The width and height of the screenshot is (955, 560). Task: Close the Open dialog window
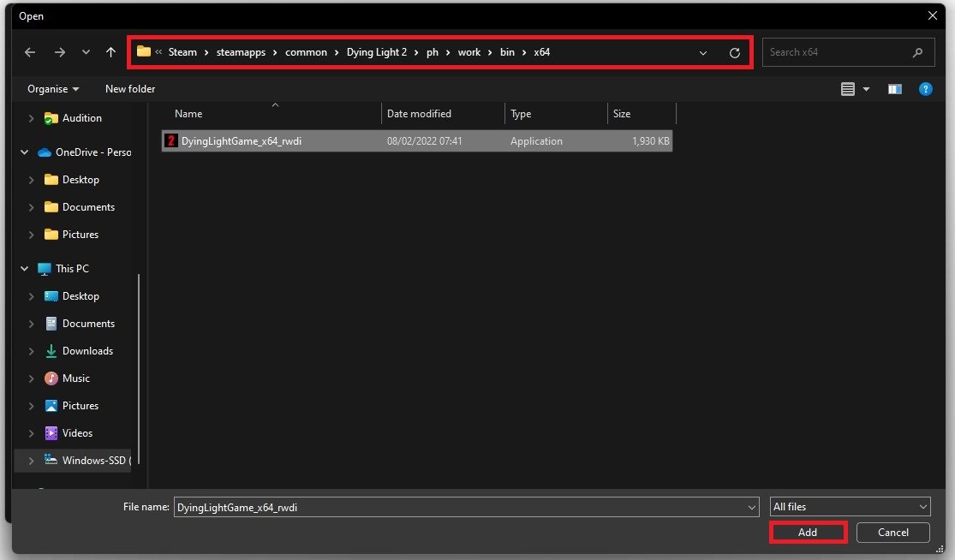click(x=933, y=15)
